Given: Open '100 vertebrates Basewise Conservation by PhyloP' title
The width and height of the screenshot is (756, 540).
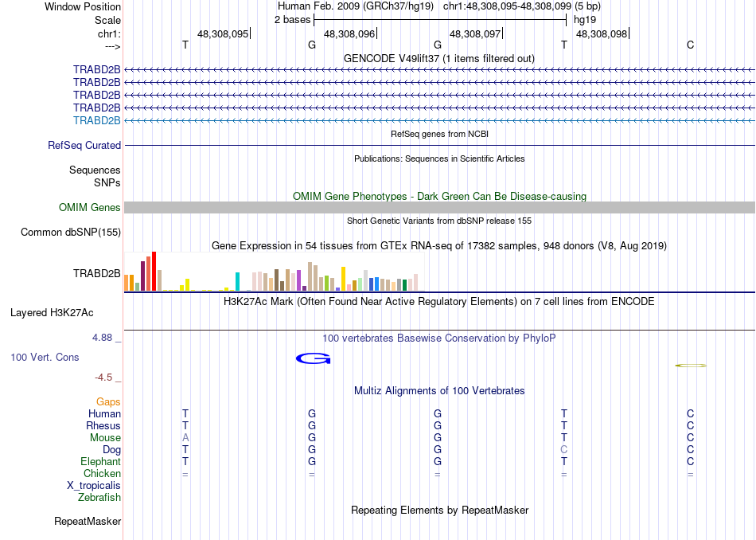Looking at the screenshot, I should pyautogui.click(x=439, y=338).
